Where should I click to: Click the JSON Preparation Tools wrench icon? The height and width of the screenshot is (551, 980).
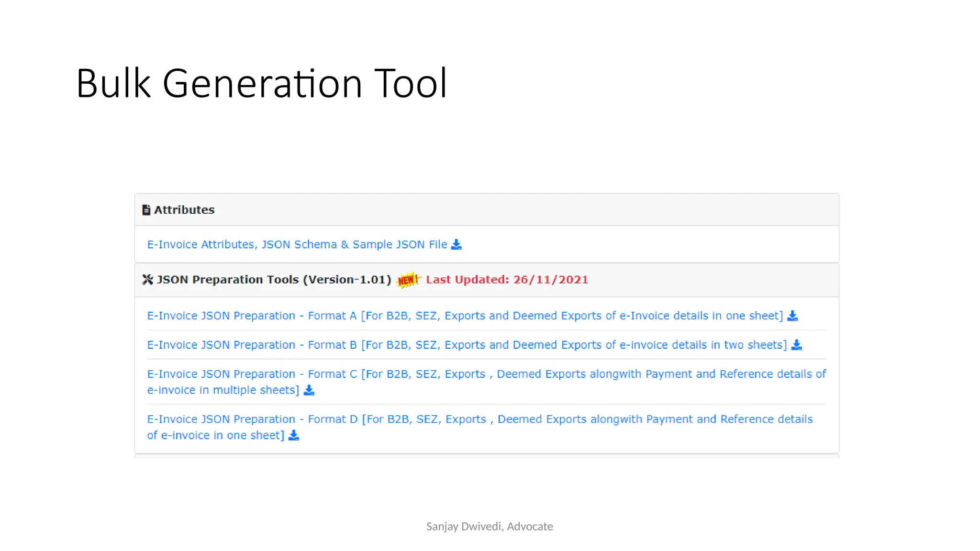pos(148,279)
